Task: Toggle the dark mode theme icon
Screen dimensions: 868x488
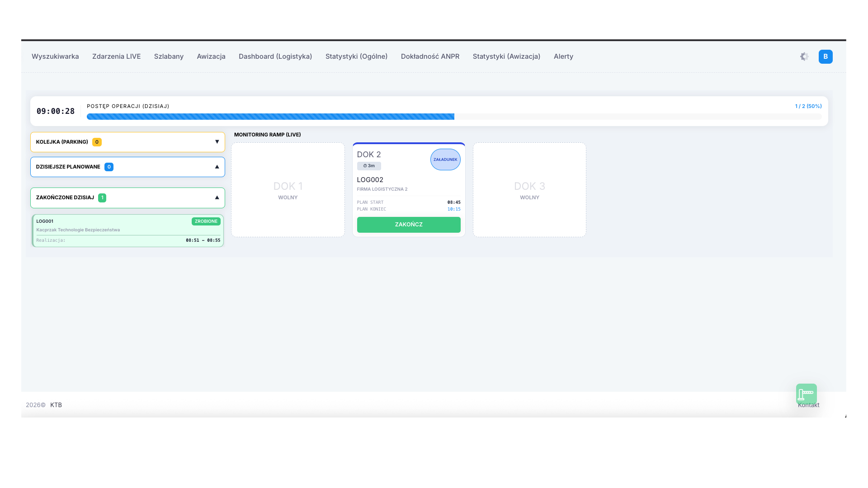Action: pyautogui.click(x=804, y=56)
